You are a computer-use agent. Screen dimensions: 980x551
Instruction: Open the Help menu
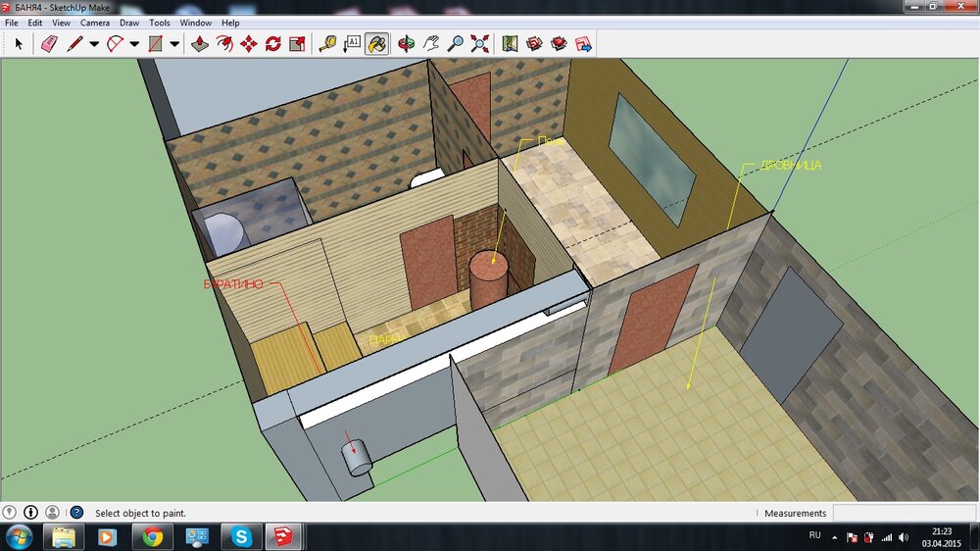(x=230, y=23)
